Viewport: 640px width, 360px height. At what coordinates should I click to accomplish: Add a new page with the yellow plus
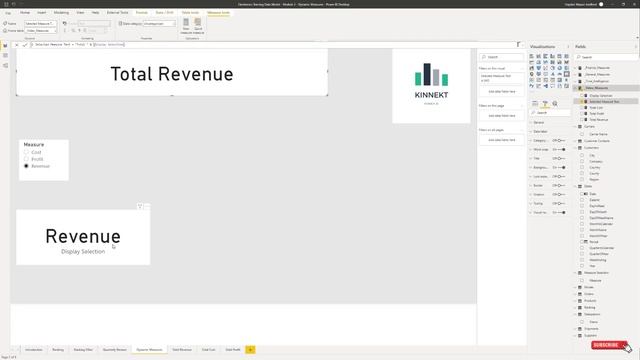click(250, 350)
